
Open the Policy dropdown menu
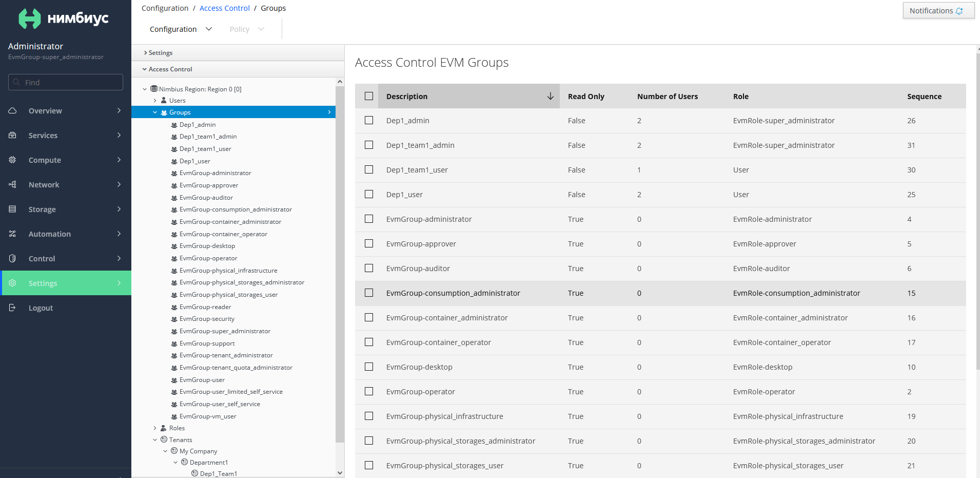(x=247, y=29)
